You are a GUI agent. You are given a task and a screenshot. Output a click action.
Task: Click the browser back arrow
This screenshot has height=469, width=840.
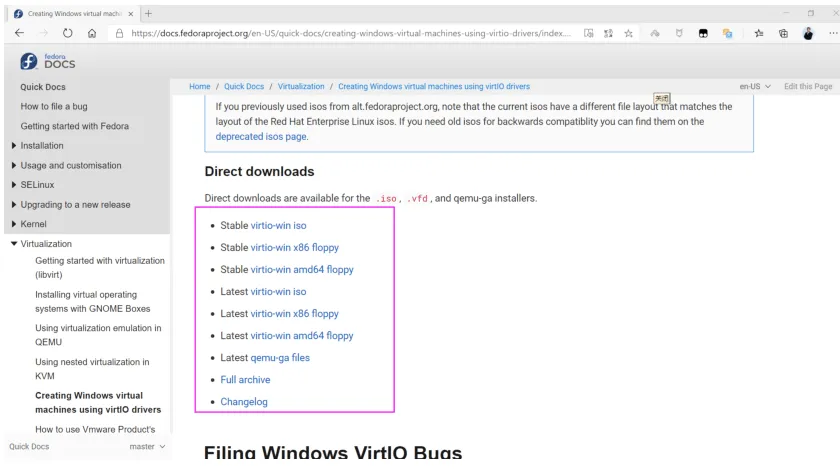(20, 33)
